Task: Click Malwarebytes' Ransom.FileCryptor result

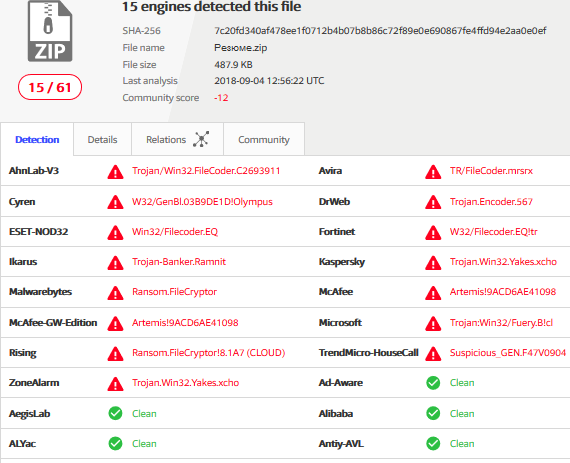Action: coord(174,292)
